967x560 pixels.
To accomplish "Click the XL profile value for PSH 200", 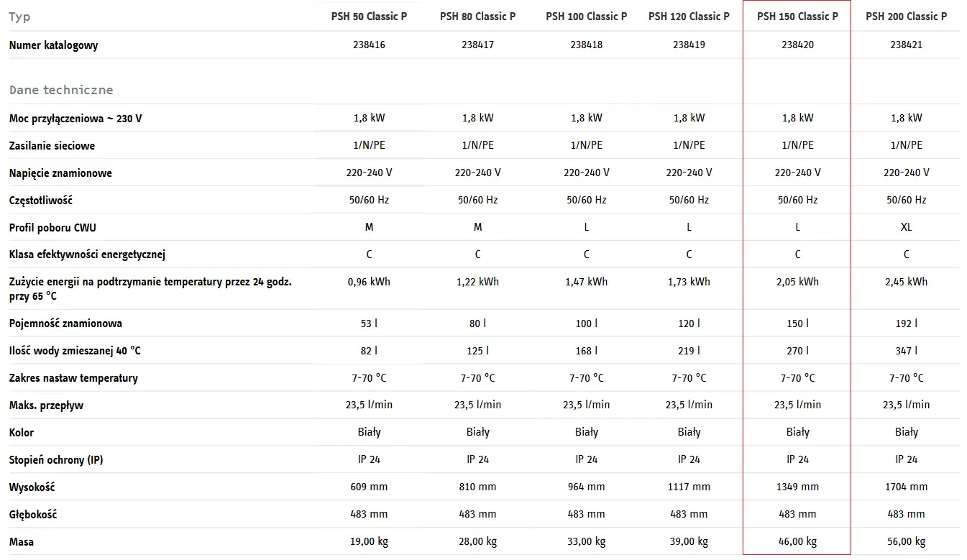I will [x=906, y=227].
